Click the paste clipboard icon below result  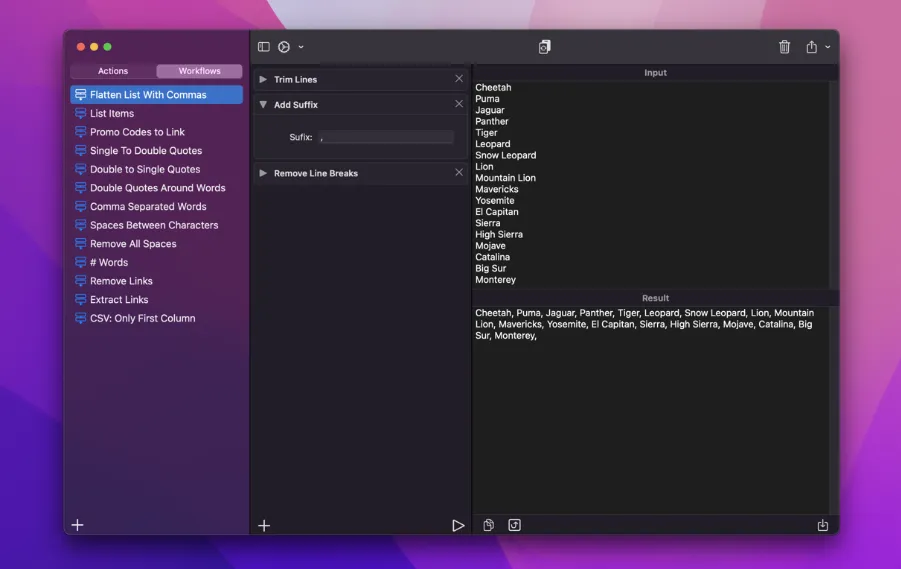[x=488, y=525]
